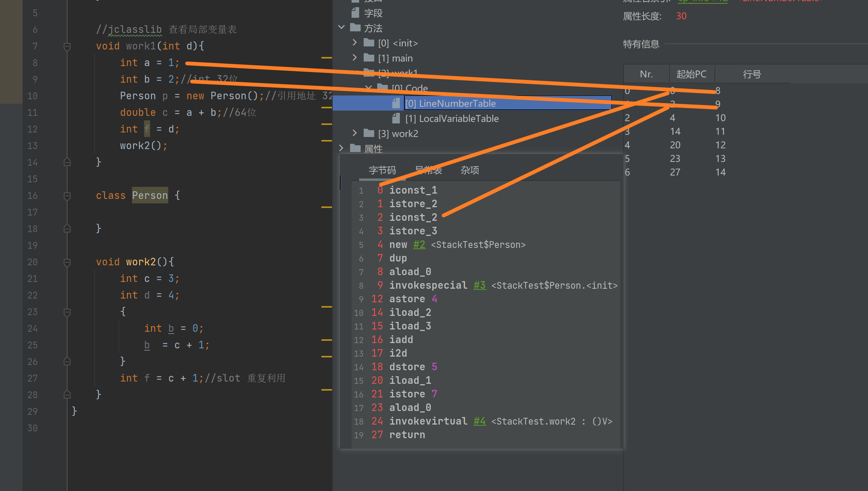
Task: Open constant pool link #2 in bytecode
Action: point(419,245)
